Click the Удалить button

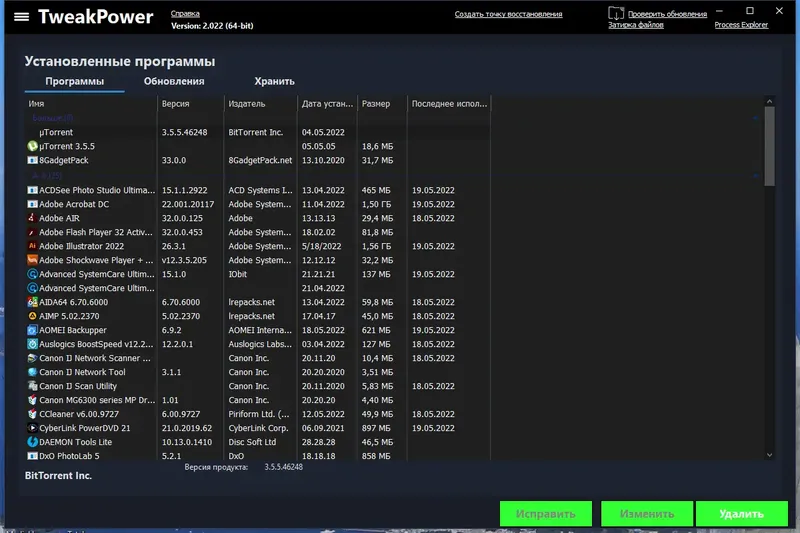[x=742, y=514]
